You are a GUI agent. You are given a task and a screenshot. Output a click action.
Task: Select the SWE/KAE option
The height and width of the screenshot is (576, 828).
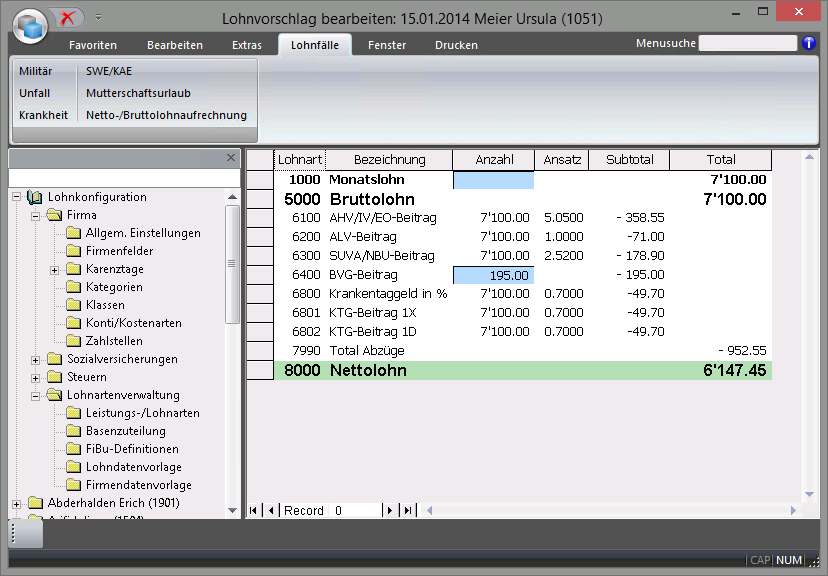[109, 71]
